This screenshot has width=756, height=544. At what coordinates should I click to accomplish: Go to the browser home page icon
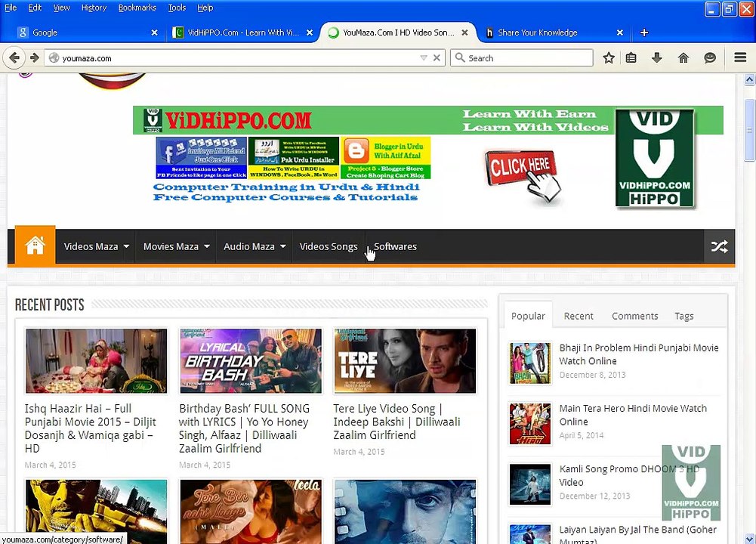coord(683,58)
